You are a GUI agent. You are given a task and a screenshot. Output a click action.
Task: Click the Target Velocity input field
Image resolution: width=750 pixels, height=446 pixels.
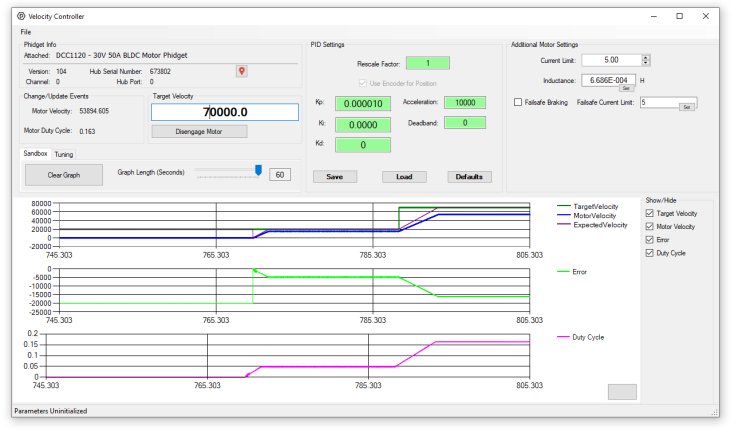(225, 112)
